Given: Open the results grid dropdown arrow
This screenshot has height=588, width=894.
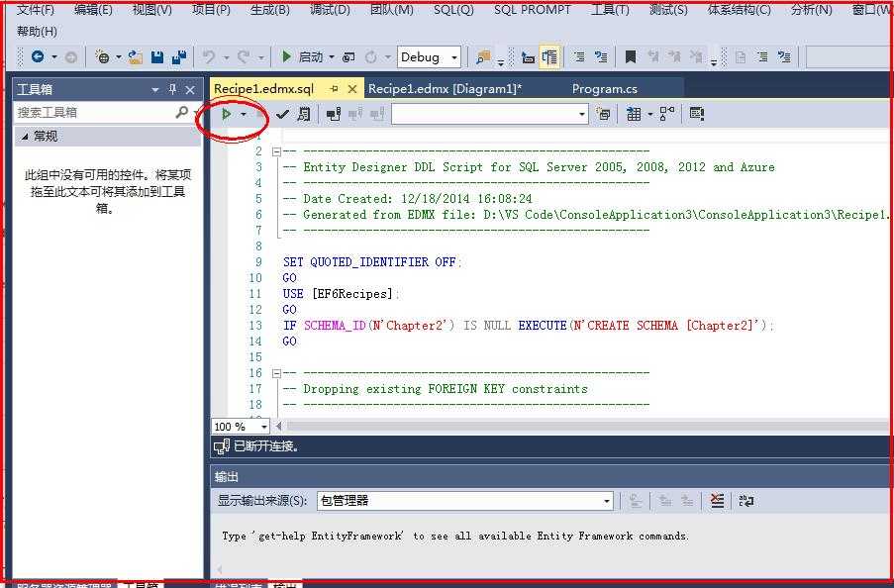Looking at the screenshot, I should (650, 115).
